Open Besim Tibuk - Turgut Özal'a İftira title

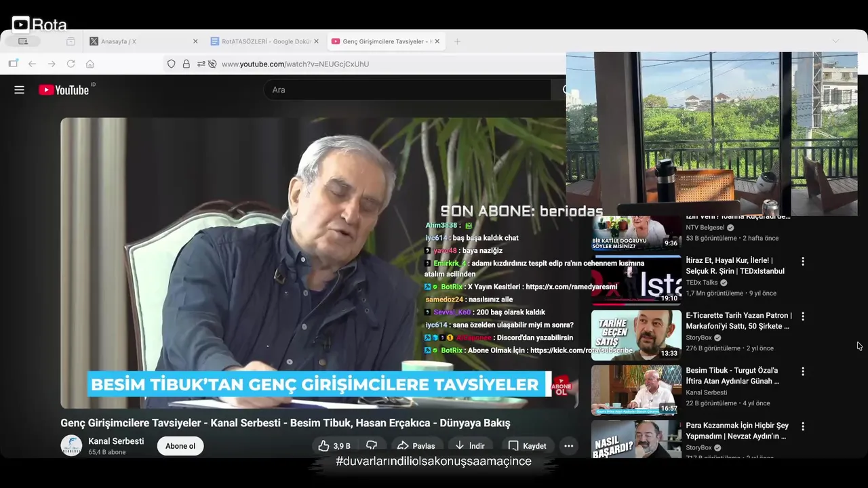(732, 375)
